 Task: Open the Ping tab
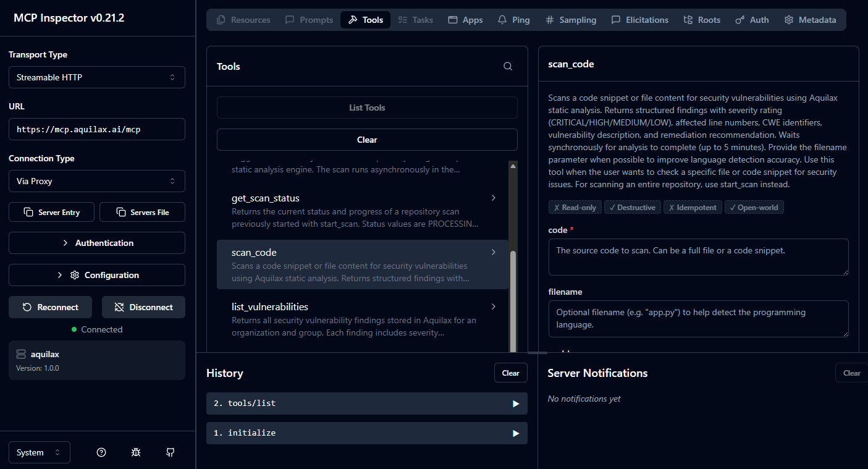(x=514, y=20)
